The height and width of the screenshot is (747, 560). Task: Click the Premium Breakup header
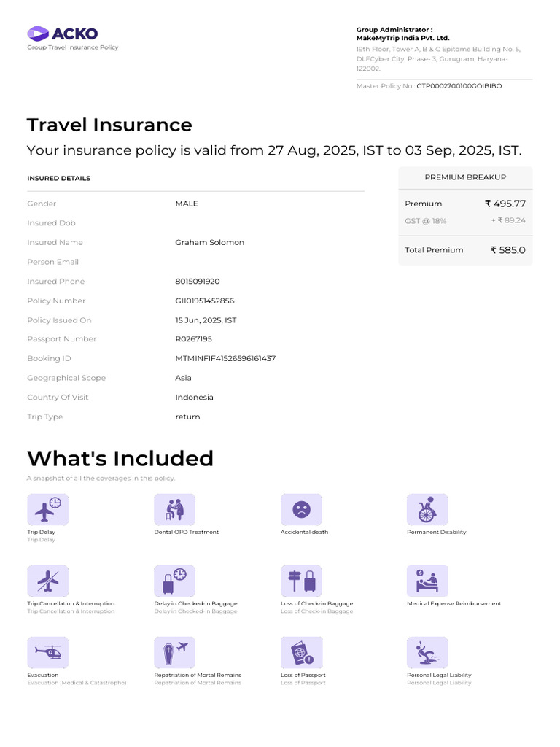tap(465, 177)
